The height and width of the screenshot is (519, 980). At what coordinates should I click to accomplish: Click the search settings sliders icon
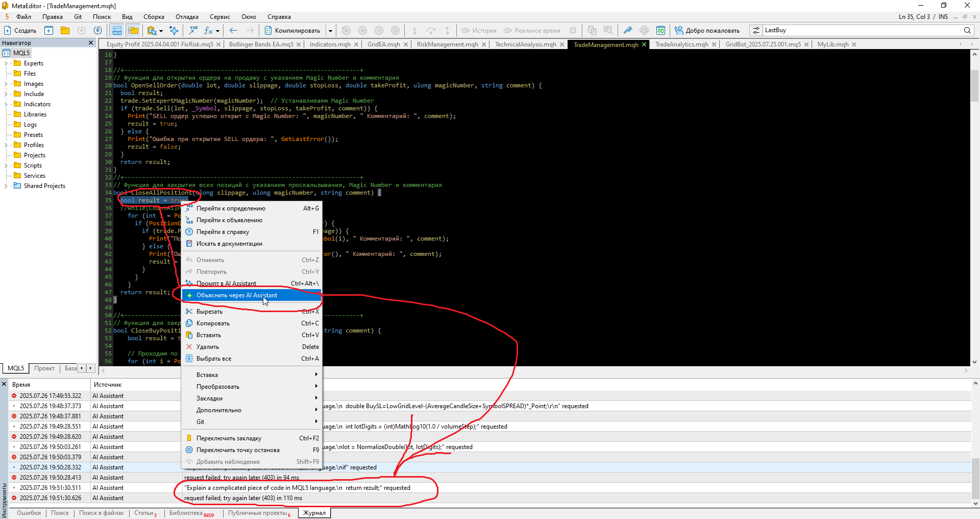pos(756,31)
